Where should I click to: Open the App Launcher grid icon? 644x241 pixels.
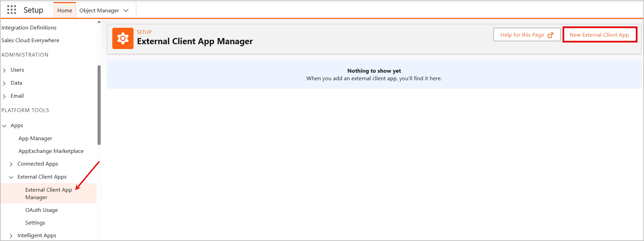[x=12, y=10]
